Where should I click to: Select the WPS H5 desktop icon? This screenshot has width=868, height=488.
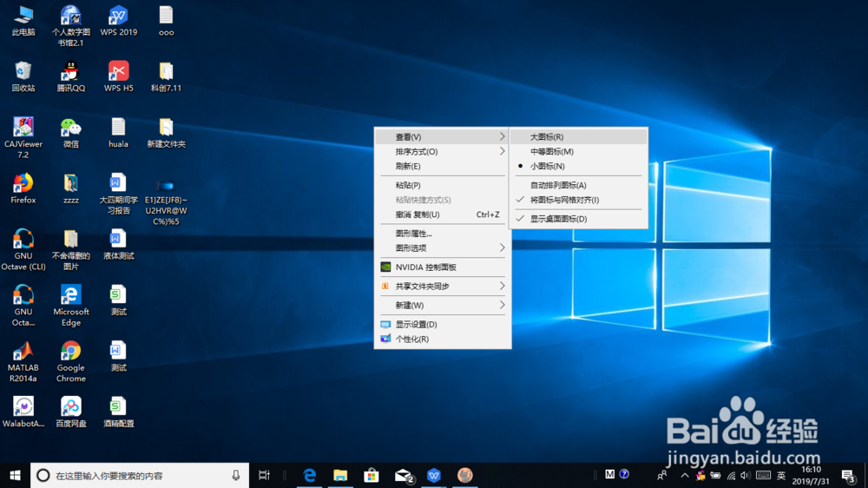pyautogui.click(x=118, y=77)
